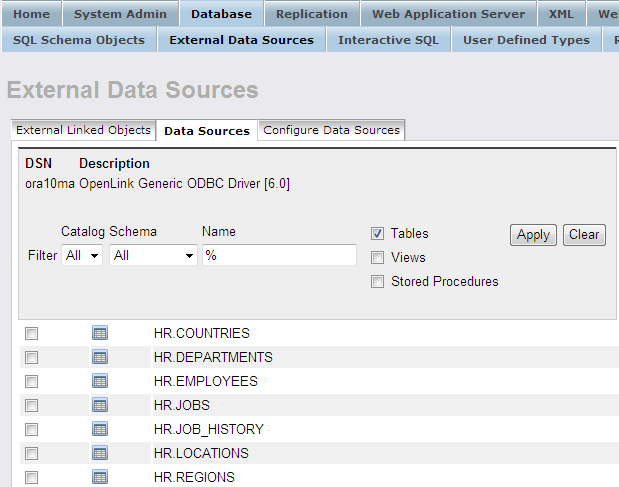619x487 pixels.
Task: Switch to the Configure Data Sources tab
Action: coord(332,130)
